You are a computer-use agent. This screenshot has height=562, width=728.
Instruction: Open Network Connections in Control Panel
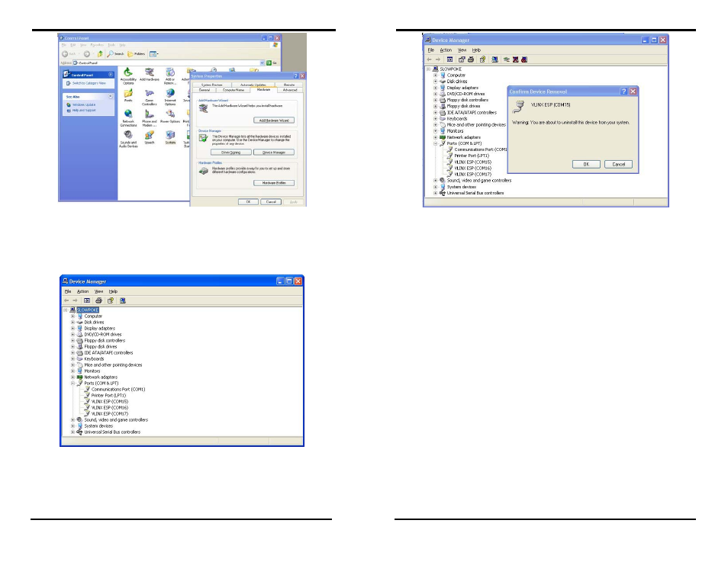(x=128, y=118)
